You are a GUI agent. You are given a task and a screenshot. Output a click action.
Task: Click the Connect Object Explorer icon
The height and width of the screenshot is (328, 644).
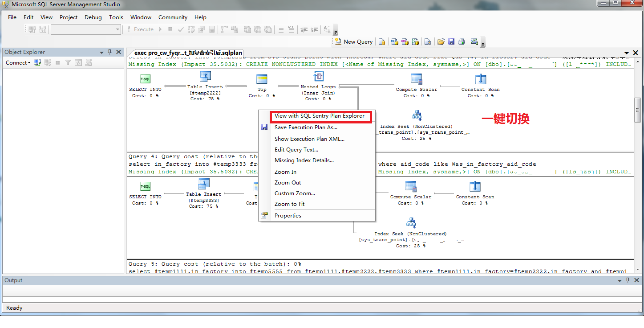tap(37, 63)
